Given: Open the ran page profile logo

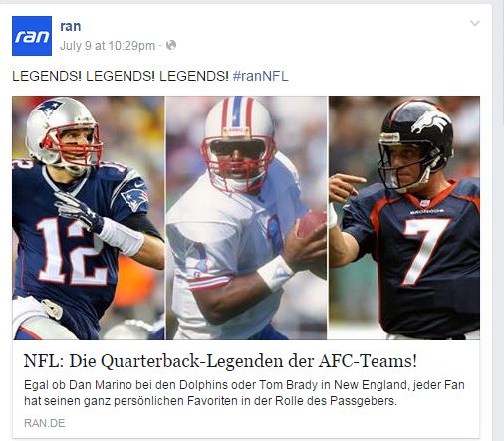Looking at the screenshot, I should (32, 36).
